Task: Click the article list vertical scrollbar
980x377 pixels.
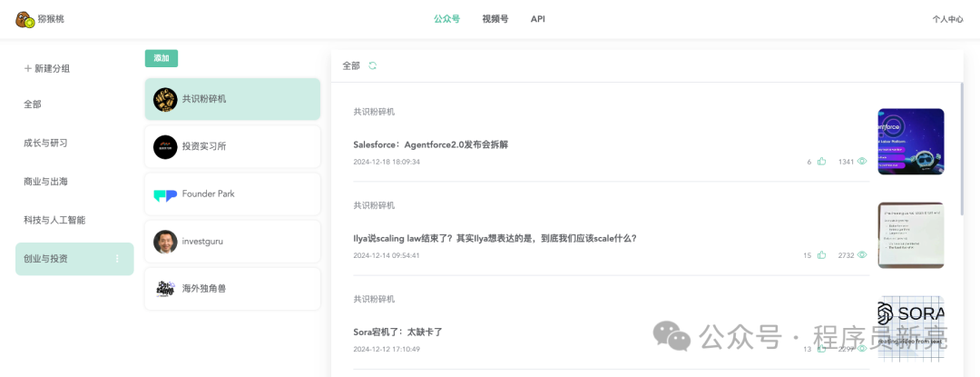Action: point(961,148)
